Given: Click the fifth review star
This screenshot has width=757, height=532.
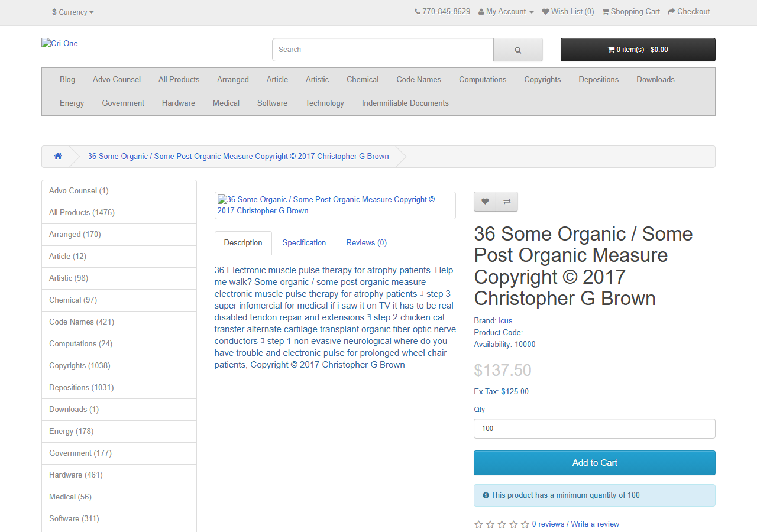Looking at the screenshot, I should pyautogui.click(x=525, y=524).
